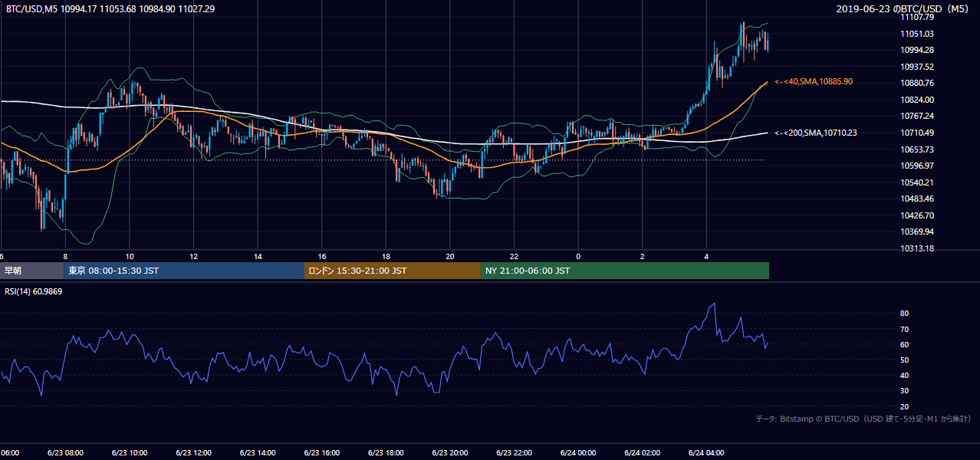Click the 6/23 16:00 time label
The height and width of the screenshot is (460, 980).
(321, 453)
